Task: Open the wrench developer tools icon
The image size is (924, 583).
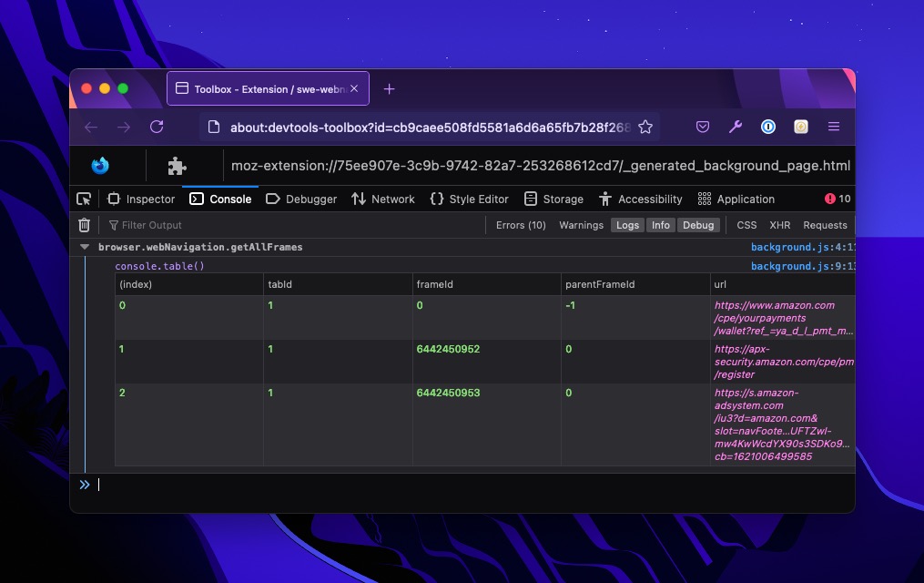Action: coord(736,127)
